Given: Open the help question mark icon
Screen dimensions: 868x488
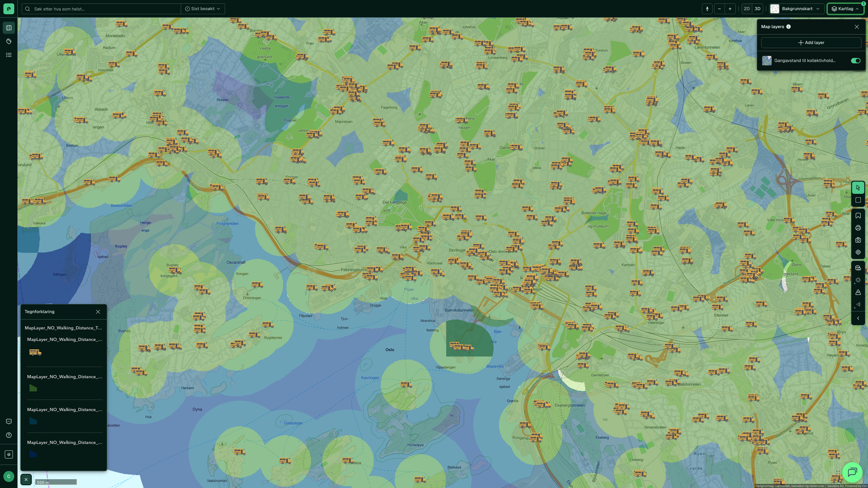Looking at the screenshot, I should pos(9,435).
